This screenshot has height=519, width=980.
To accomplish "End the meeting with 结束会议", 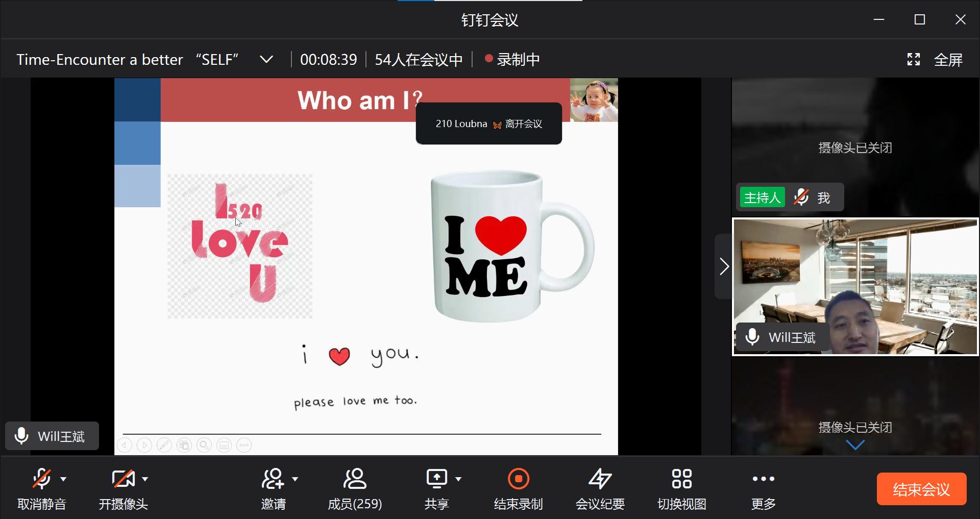I will pos(921,489).
